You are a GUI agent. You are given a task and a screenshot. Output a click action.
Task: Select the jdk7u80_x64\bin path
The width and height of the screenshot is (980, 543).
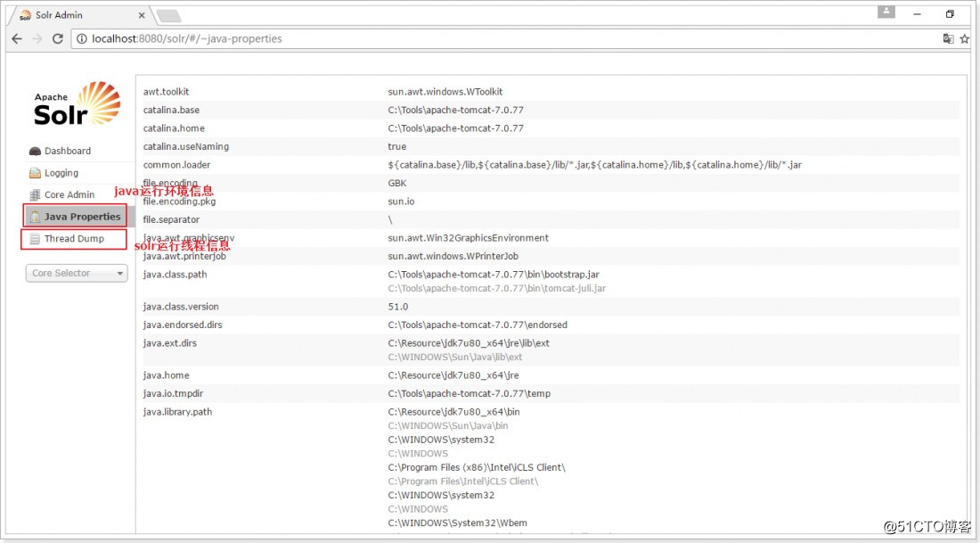(x=453, y=412)
